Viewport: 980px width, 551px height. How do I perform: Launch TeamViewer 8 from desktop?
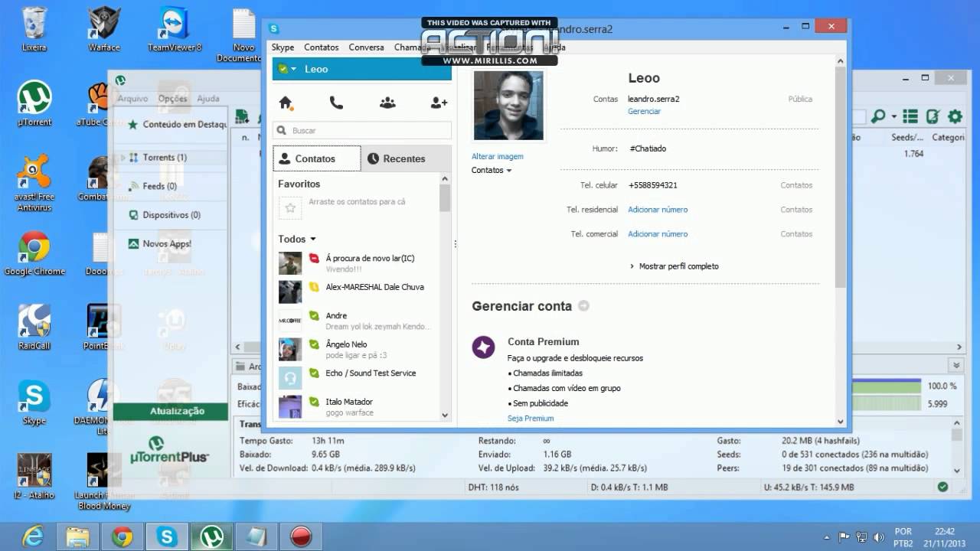click(175, 29)
